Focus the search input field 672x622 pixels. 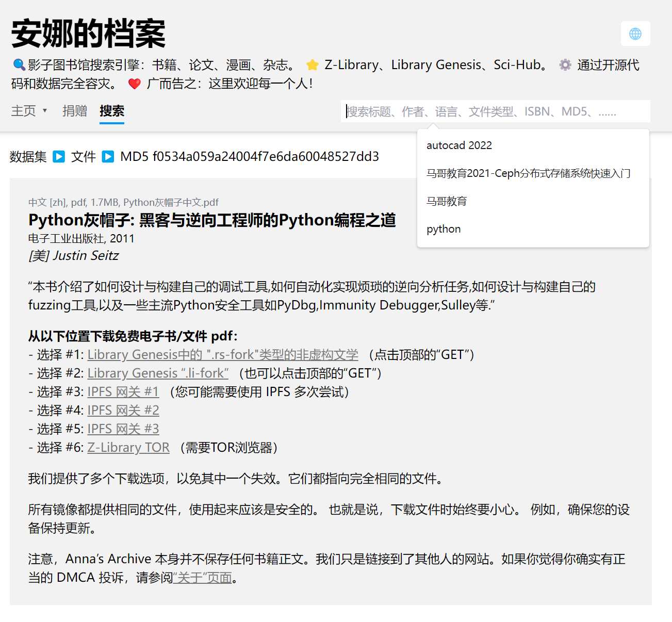(x=495, y=111)
